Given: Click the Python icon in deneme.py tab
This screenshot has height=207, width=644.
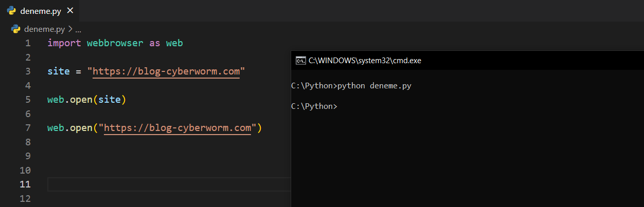Looking at the screenshot, I should [11, 10].
